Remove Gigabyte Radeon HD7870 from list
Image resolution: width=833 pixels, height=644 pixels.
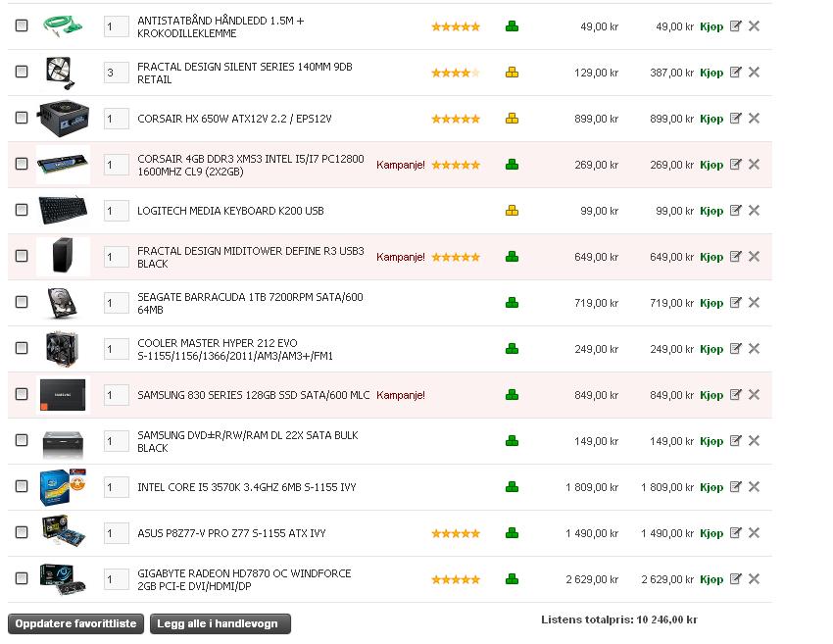pos(754,578)
